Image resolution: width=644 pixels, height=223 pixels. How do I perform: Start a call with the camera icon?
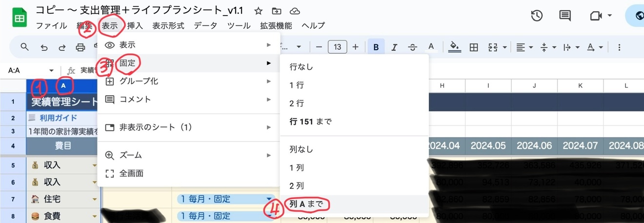click(595, 16)
